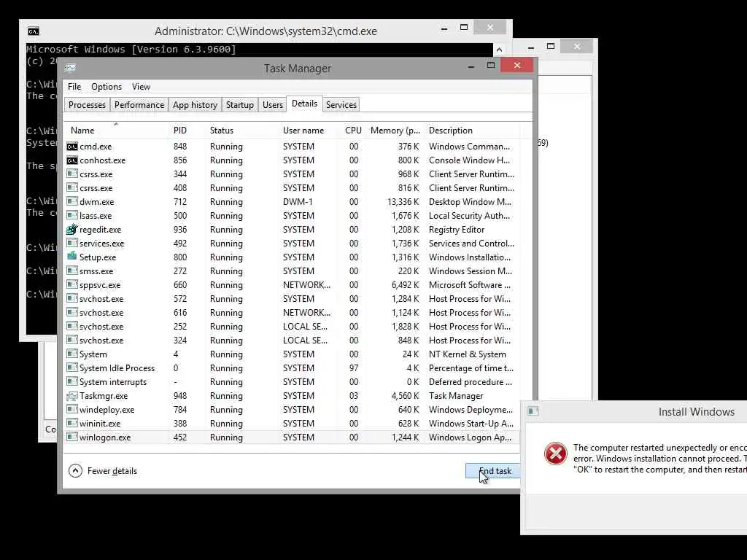Click the sppsvc.exe process icon
747x560 pixels.
pos(72,284)
